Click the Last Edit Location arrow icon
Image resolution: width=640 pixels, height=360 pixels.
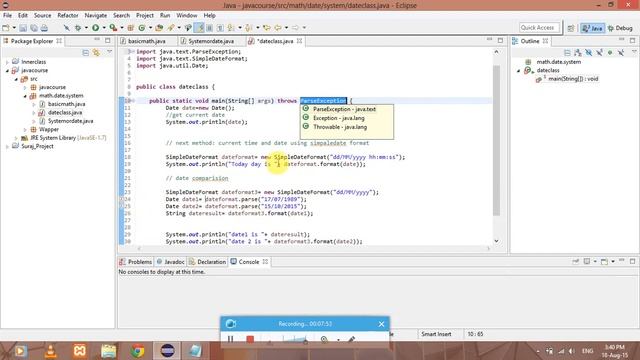[267, 28]
